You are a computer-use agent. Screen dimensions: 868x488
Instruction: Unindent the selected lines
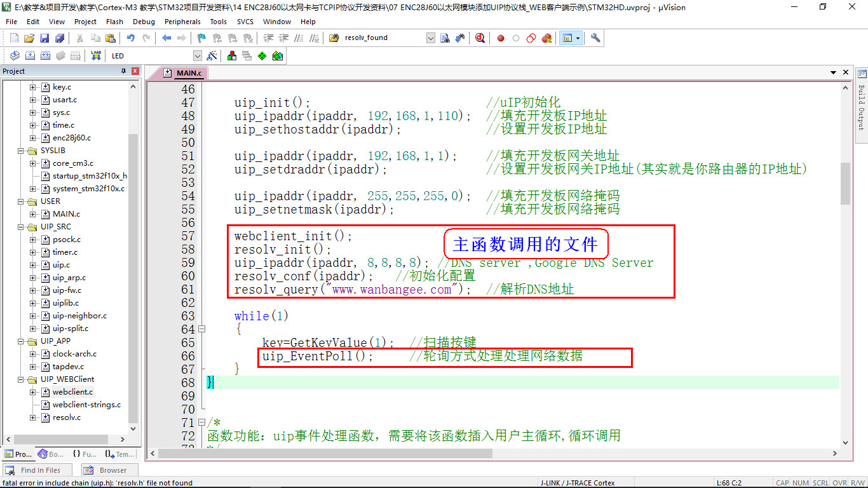coord(283,38)
